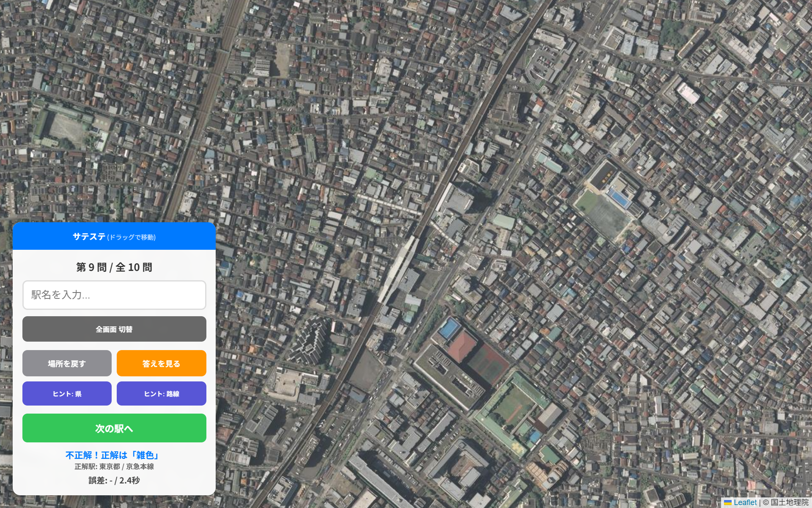Click the red-roofed gymnasium on the map
Image resolution: width=812 pixels, height=508 pixels.
pos(462,347)
